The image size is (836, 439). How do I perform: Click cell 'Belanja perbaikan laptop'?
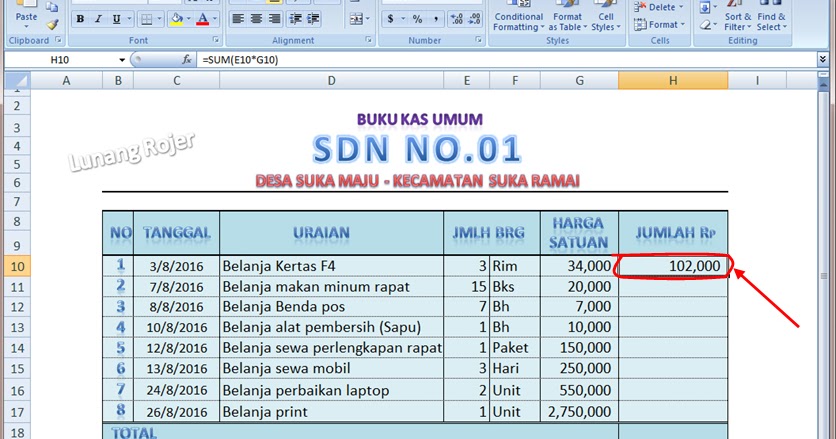331,390
